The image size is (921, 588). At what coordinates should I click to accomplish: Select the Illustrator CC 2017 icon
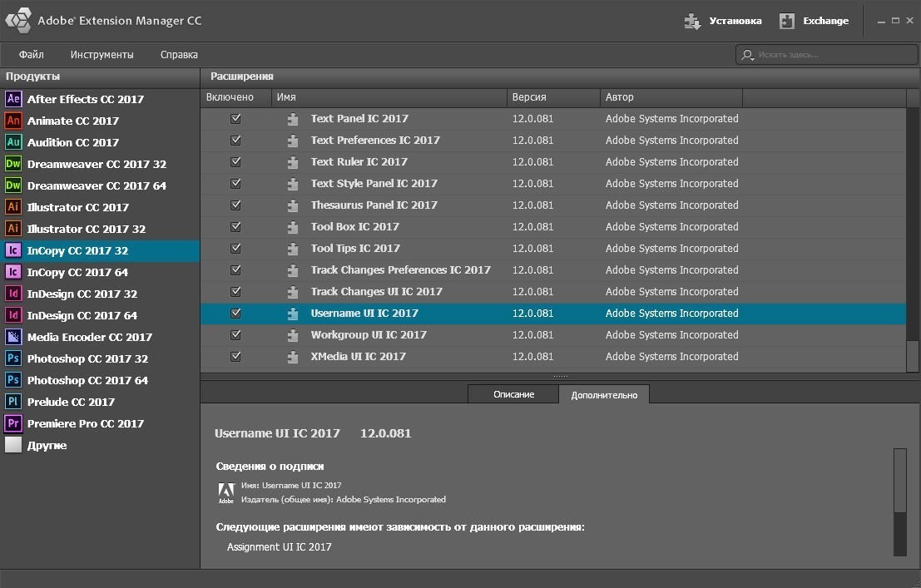pyautogui.click(x=13, y=207)
